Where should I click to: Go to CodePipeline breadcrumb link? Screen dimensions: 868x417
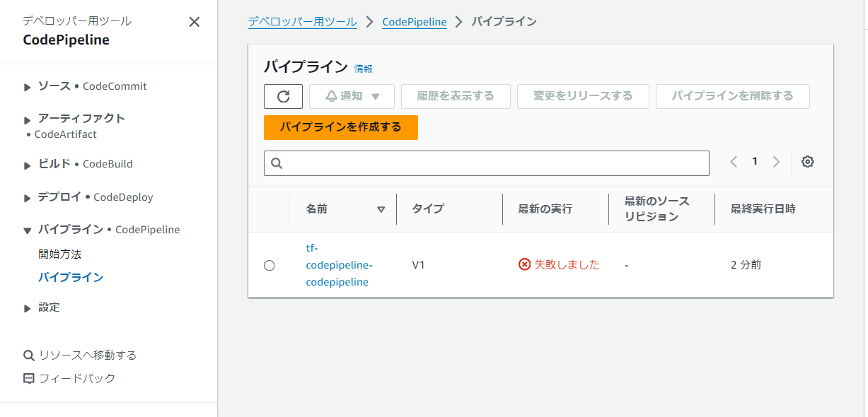pos(415,22)
